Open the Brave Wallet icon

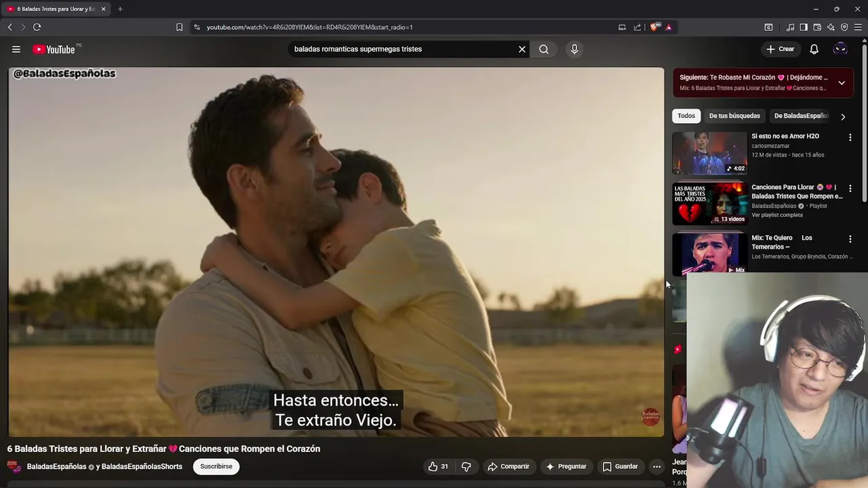tap(817, 27)
